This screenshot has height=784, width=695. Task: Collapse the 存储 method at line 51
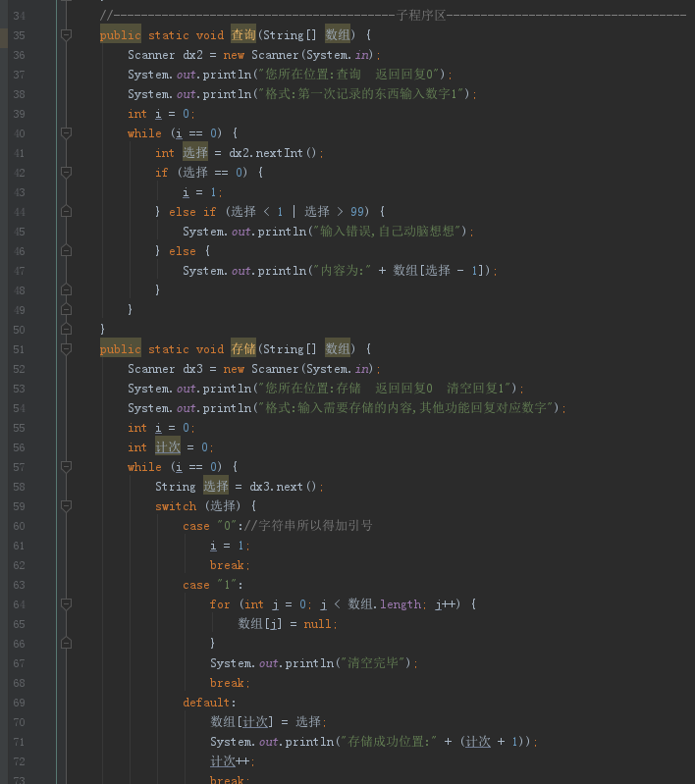[x=66, y=349]
